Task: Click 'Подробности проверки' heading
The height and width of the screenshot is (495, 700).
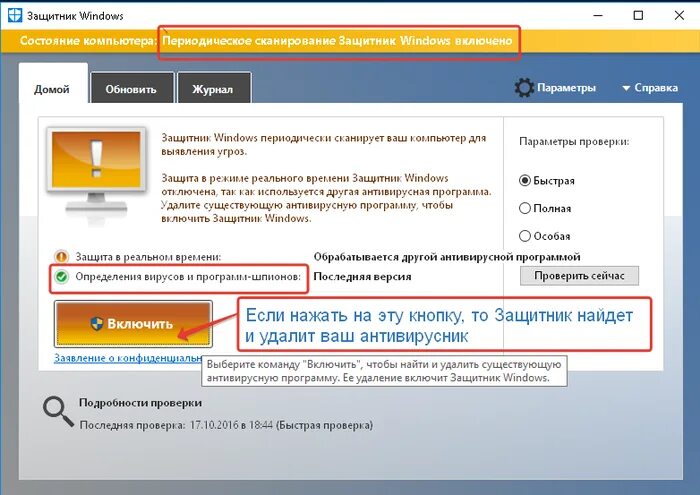Action: click(x=140, y=402)
